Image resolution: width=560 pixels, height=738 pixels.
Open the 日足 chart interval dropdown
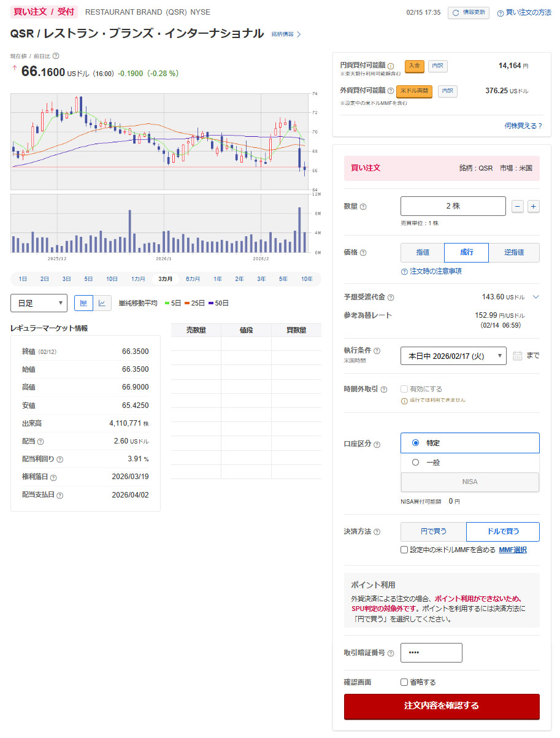pyautogui.click(x=39, y=303)
